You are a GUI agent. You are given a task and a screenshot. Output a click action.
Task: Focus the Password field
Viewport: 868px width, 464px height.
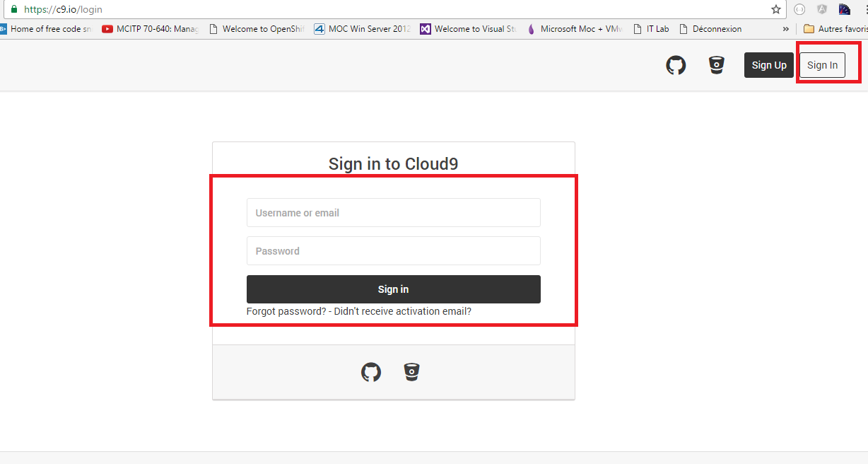[394, 250]
